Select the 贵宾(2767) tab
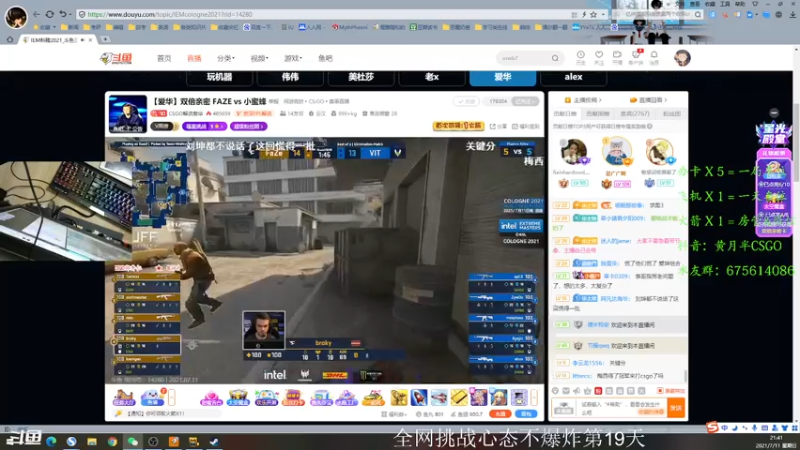Viewport: 800px width, 450px height. (635, 114)
